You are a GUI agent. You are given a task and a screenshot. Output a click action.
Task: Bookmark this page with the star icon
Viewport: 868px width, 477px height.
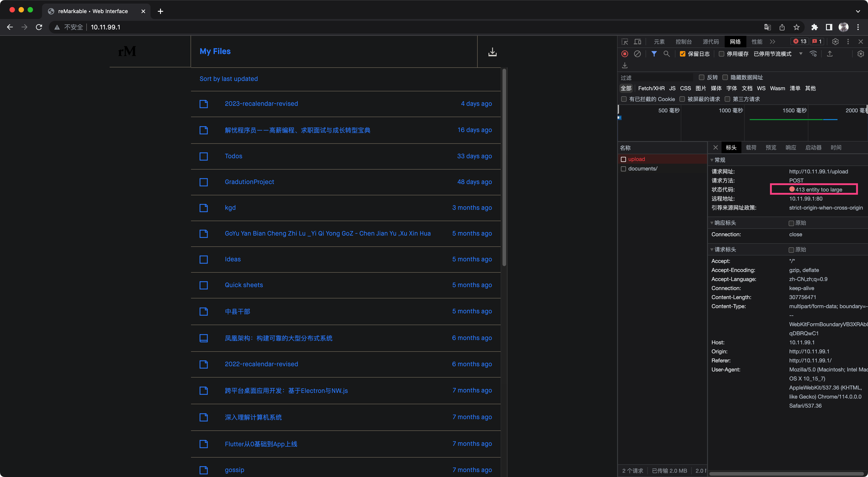point(796,27)
